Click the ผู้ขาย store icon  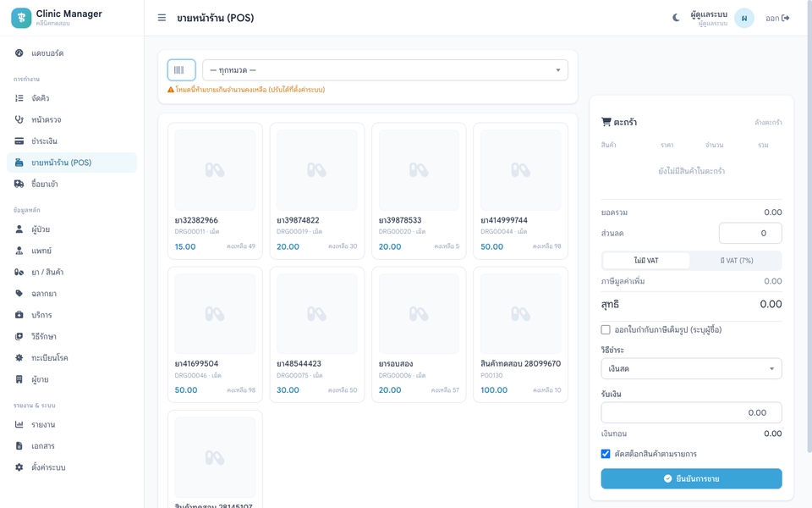[x=19, y=379]
